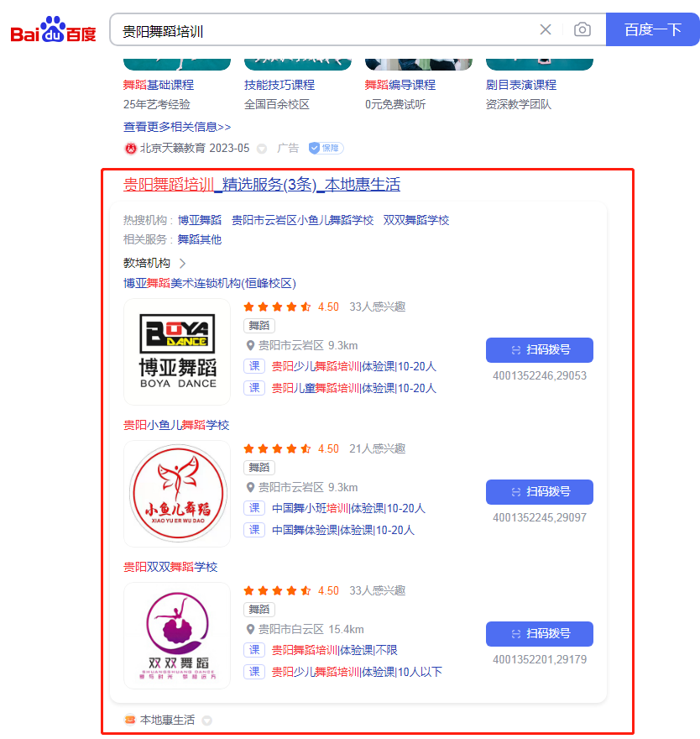Click phone number 4001352246,29053
The width and height of the screenshot is (700, 739).
pos(540,375)
